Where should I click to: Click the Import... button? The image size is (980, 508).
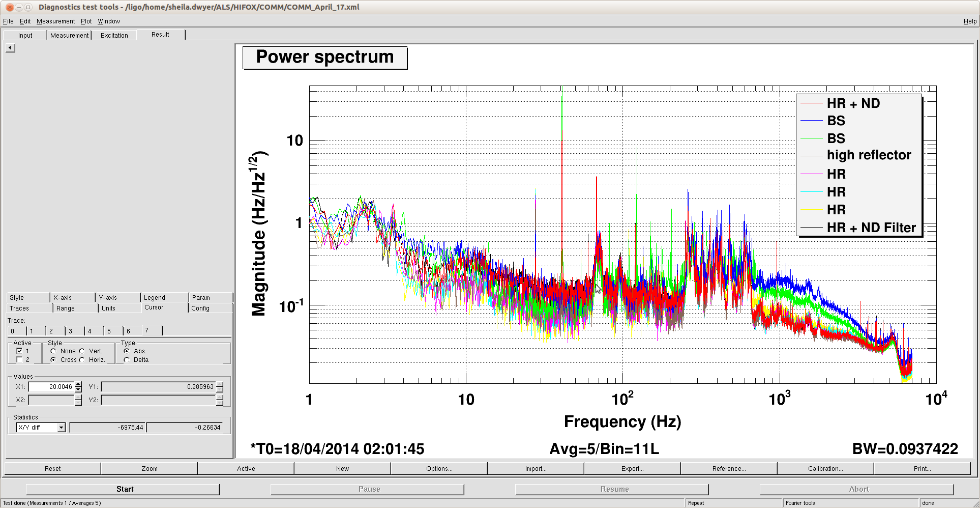[x=536, y=469]
